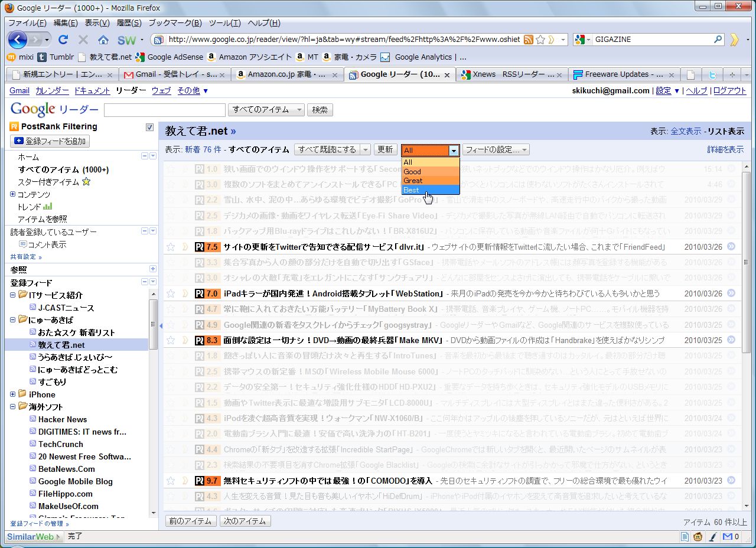Screen dimensions: 756x548
Task: Select Great in the PostRank filter list
Action: (430, 181)
